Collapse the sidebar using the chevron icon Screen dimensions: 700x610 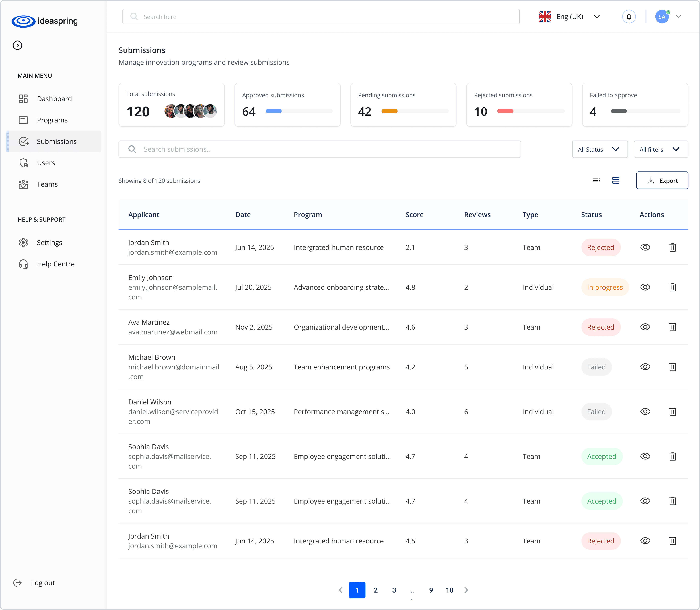(17, 45)
